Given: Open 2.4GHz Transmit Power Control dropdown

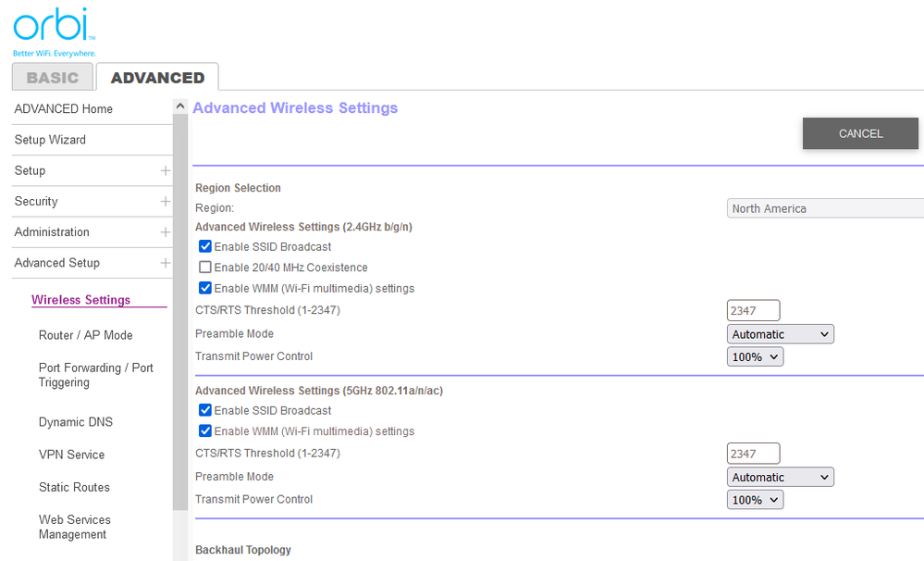Looking at the screenshot, I should (x=756, y=356).
